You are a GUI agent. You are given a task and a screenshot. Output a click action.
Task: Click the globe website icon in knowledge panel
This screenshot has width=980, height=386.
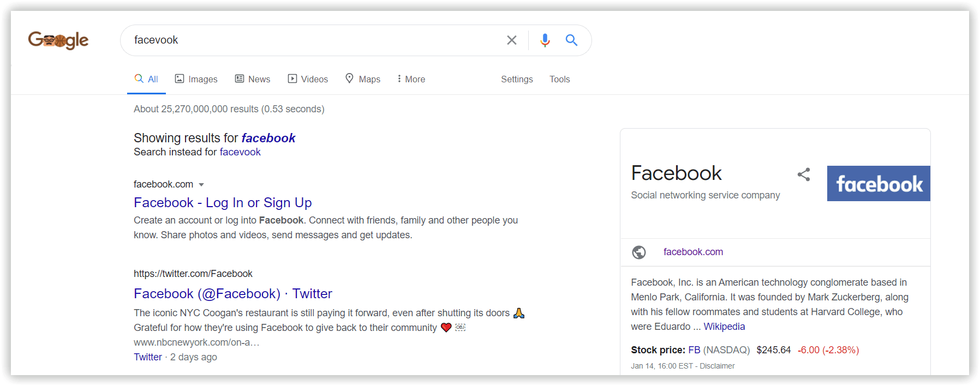click(639, 252)
